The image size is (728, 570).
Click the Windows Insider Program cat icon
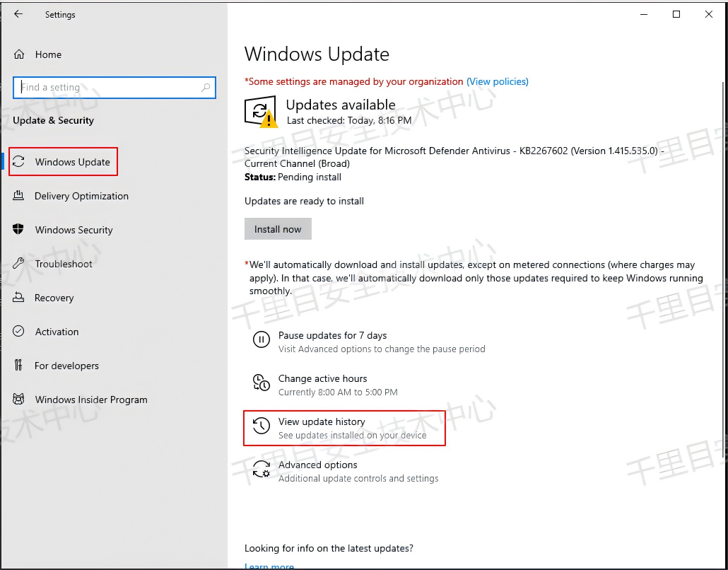point(18,399)
